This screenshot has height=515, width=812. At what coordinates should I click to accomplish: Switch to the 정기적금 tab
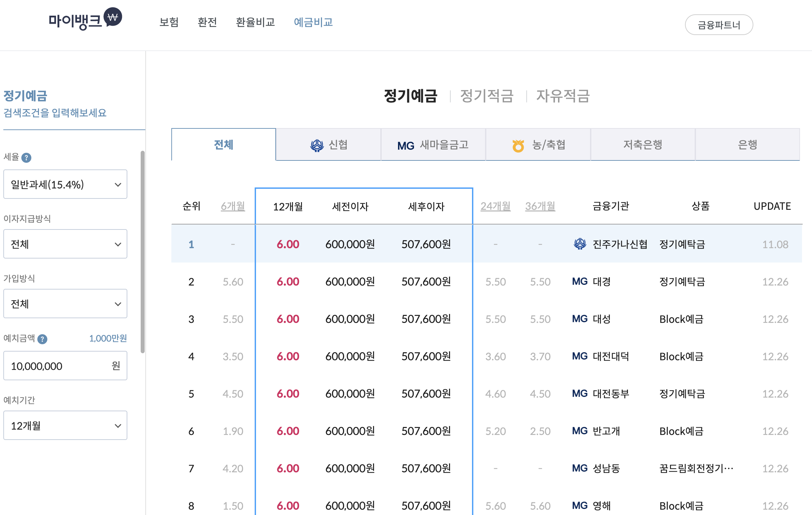pyautogui.click(x=487, y=96)
